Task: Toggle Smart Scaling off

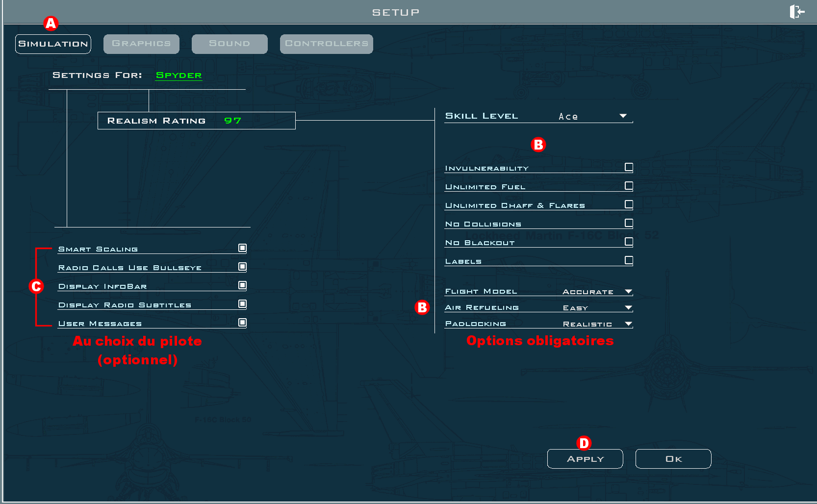Action: point(242,248)
